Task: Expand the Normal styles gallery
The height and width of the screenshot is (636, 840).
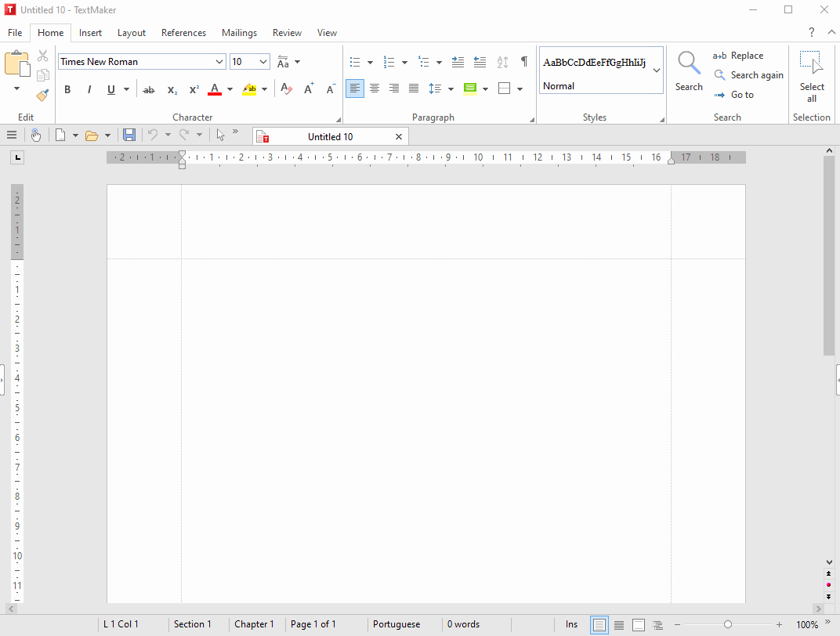Action: pos(657,70)
